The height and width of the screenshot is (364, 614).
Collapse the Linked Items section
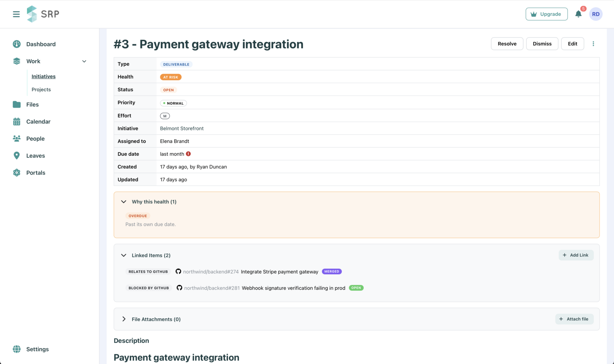(x=124, y=255)
